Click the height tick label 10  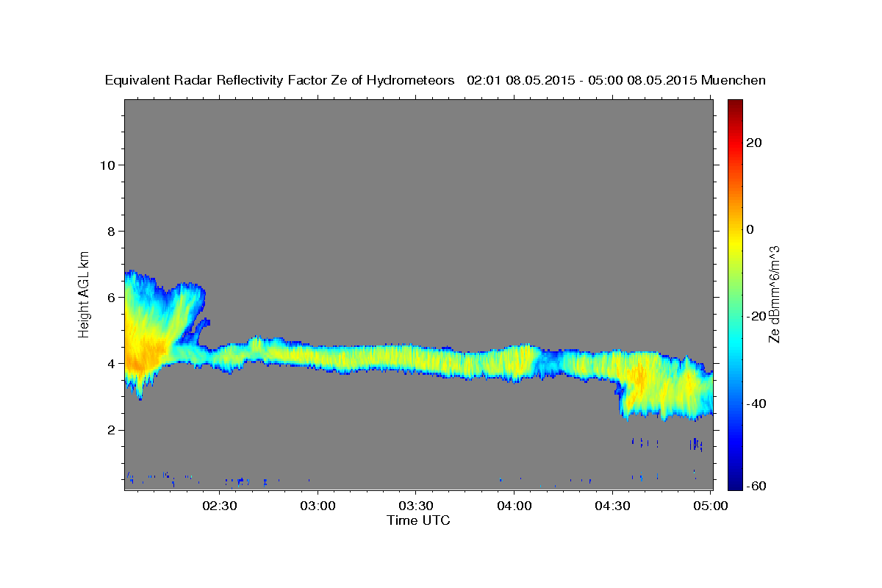(x=107, y=165)
